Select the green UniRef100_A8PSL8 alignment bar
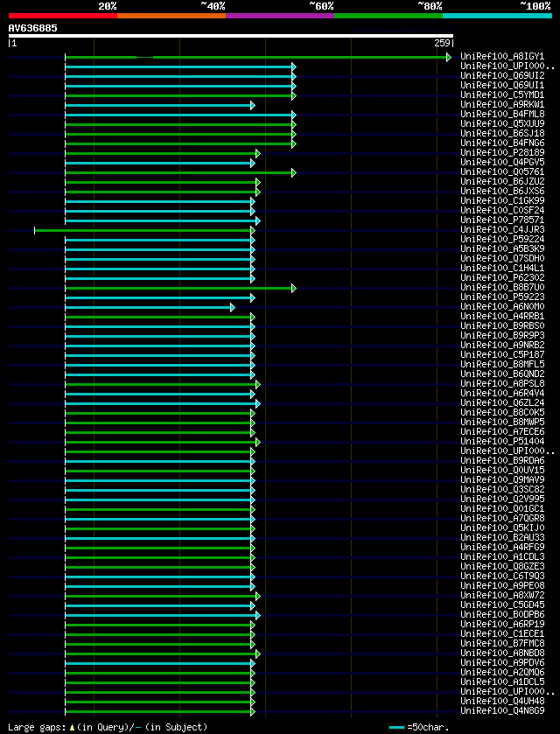The width and height of the screenshot is (560, 734). (x=160, y=384)
